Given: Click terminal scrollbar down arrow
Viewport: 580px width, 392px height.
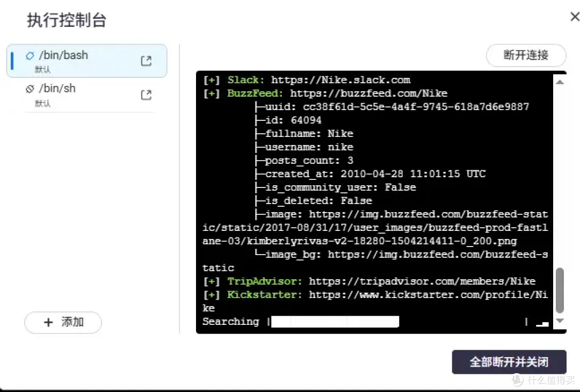Looking at the screenshot, I should point(560,321).
